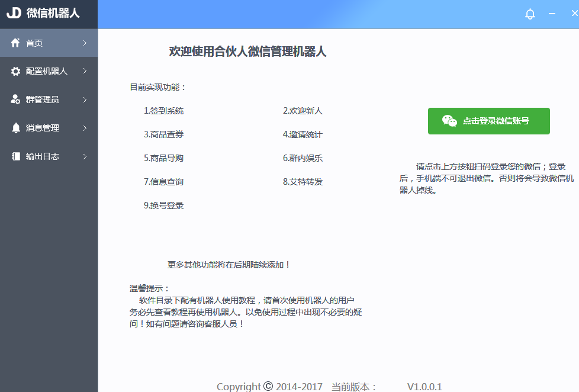The image size is (579, 392).
Task: Click the 点击登录微信账号 login button
Action: click(x=489, y=121)
